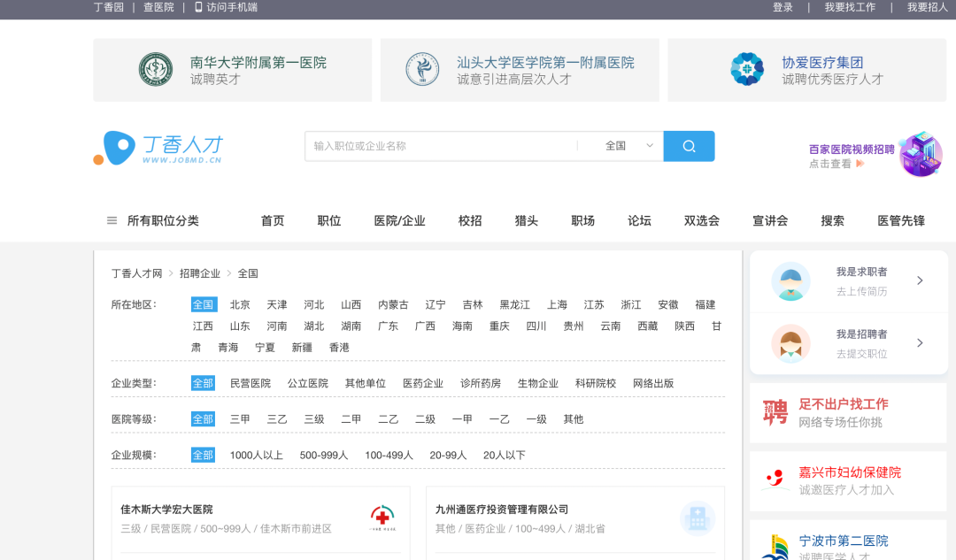This screenshot has height=560, width=956.
Task: Open the 嘉兴市妇幼保健院 hospital link
Action: [x=849, y=472]
